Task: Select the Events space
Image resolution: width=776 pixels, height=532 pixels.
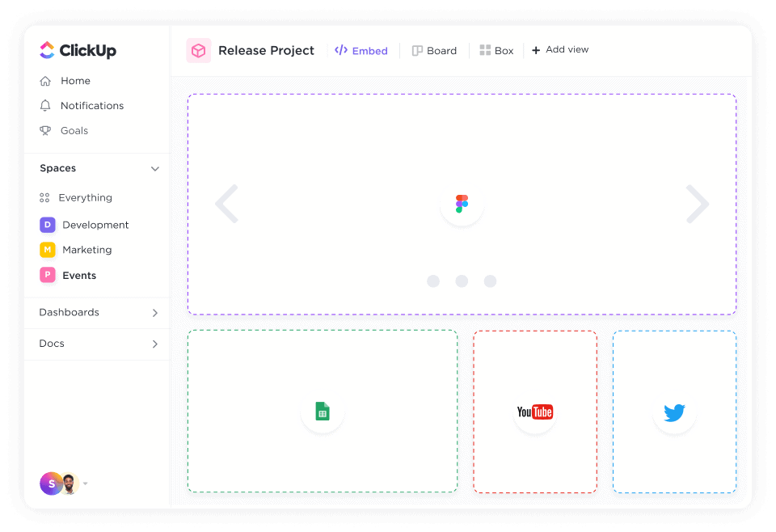Action: pyautogui.click(x=68, y=275)
